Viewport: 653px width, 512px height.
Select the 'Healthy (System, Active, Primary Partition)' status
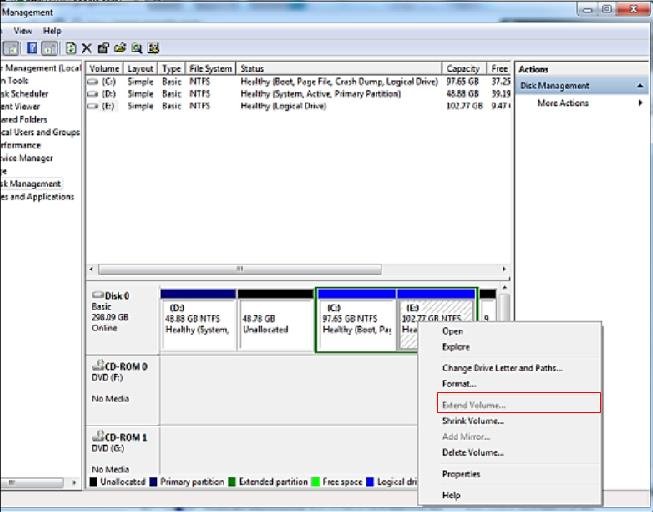321,94
